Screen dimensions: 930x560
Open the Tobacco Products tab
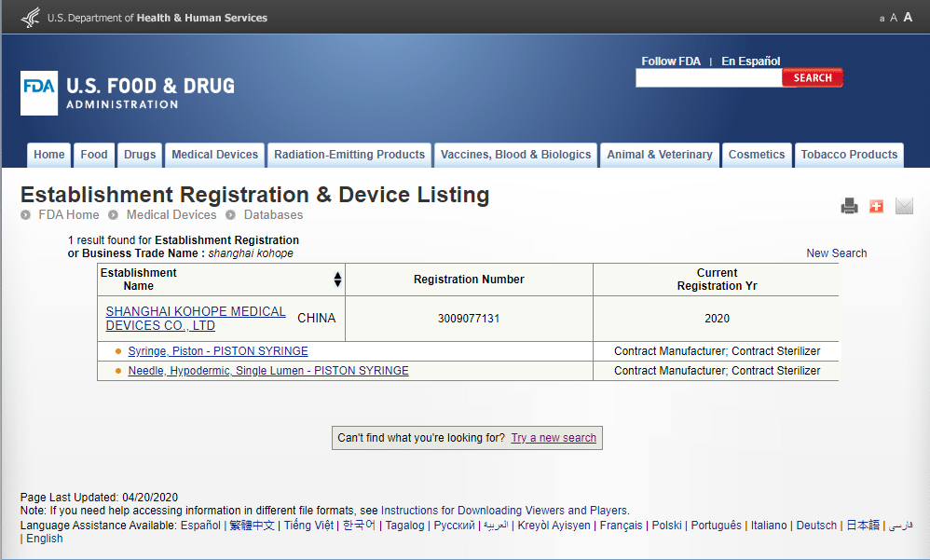(849, 155)
